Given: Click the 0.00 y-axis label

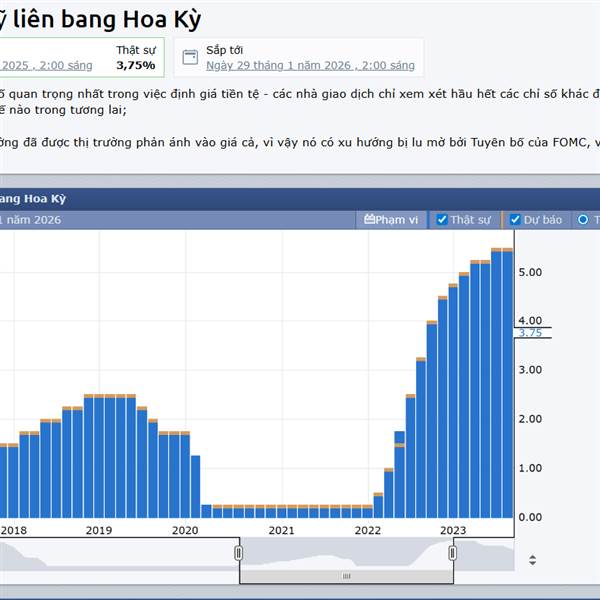Looking at the screenshot, I should point(530,517).
